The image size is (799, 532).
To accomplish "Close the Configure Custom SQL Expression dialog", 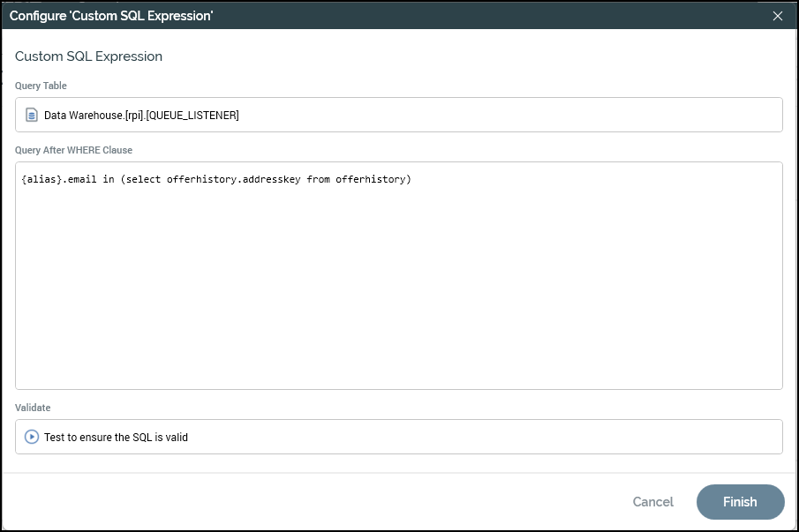I will point(777,15).
